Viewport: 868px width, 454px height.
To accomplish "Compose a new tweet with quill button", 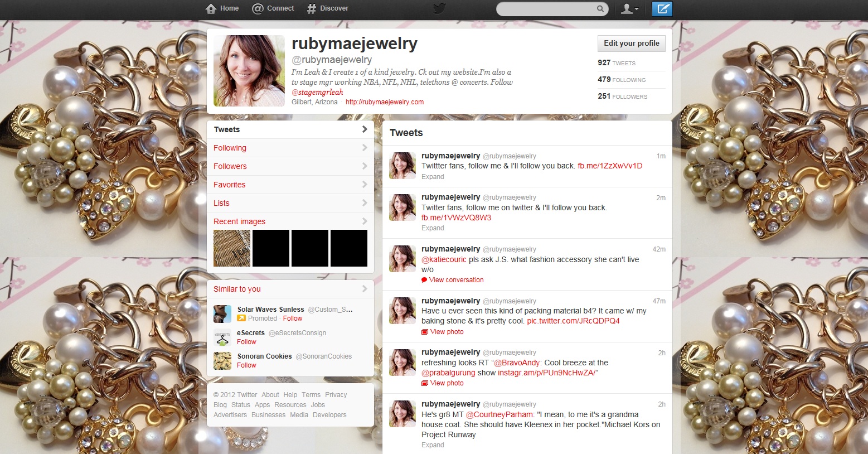I will pos(662,9).
